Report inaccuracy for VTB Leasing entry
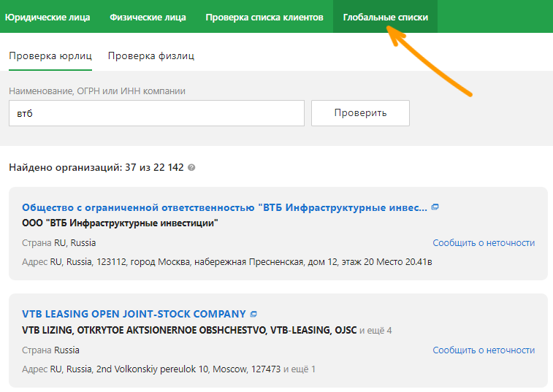553x392 pixels. click(484, 350)
